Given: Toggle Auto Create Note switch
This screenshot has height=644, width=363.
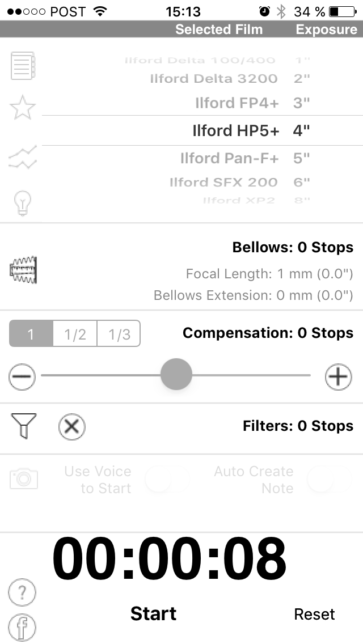Looking at the screenshot, I should pyautogui.click(x=329, y=480).
